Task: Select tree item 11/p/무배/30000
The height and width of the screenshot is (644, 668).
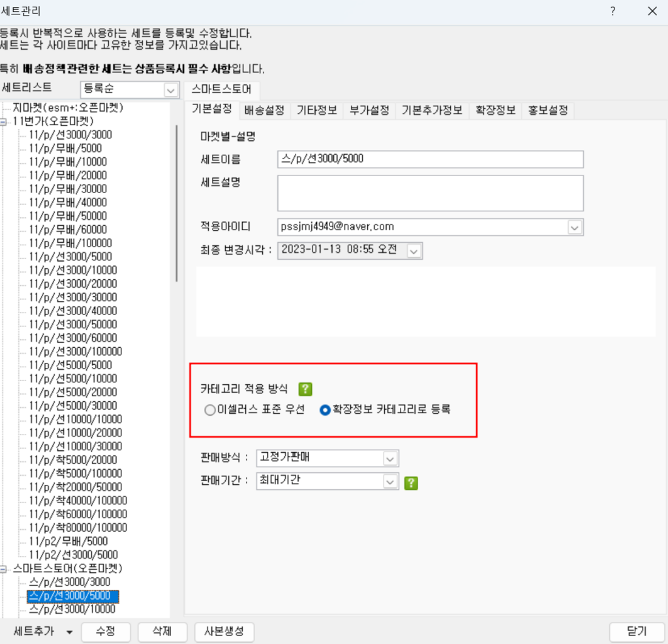Action: coord(68,189)
